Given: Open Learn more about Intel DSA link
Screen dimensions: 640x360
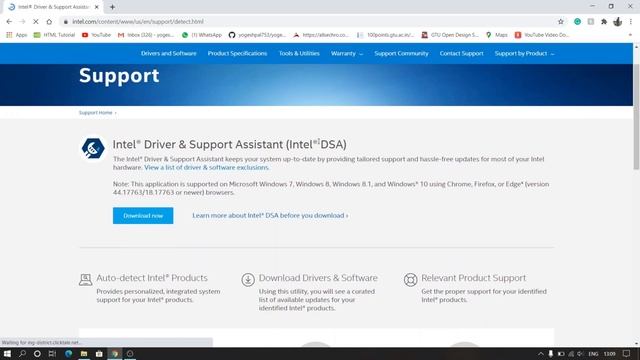Looking at the screenshot, I should (x=270, y=216).
